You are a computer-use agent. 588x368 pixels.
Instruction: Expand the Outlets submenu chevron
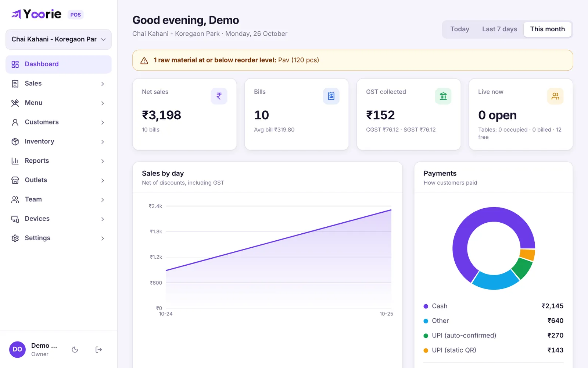pos(103,180)
